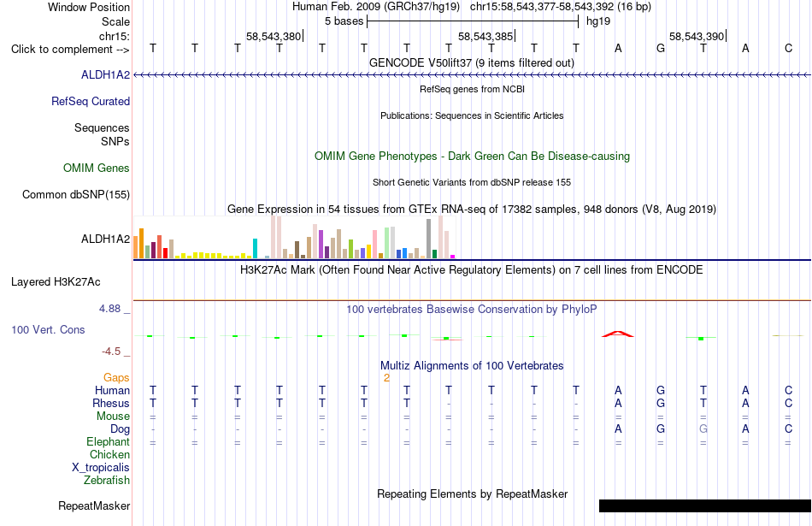
Task: Click the 5 bases scale bar
Action: pos(473,21)
